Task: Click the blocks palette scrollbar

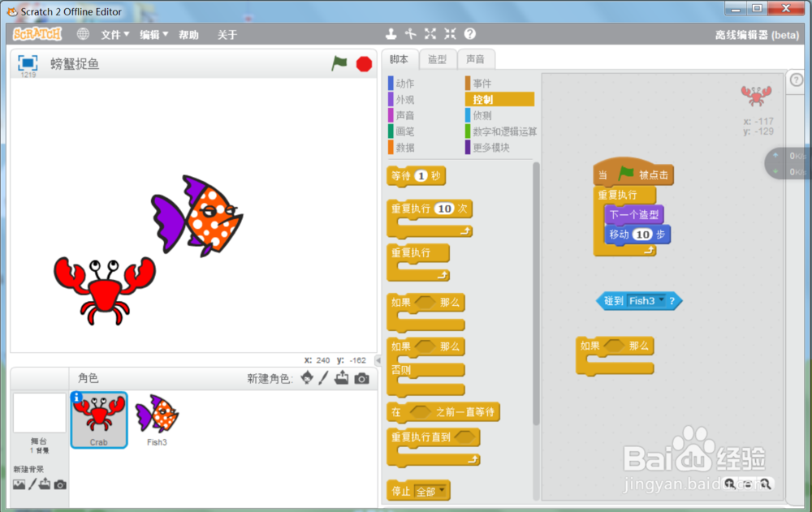Action: pos(536,294)
